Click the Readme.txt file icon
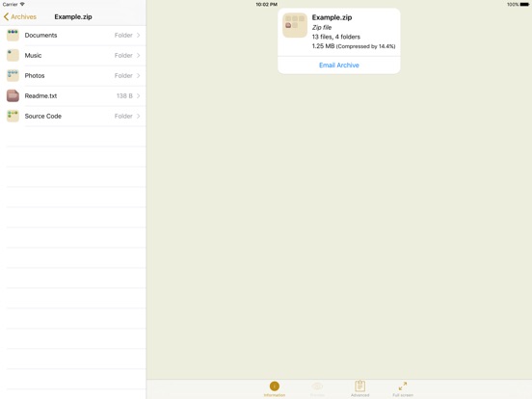This screenshot has width=532, height=399. tap(13, 95)
